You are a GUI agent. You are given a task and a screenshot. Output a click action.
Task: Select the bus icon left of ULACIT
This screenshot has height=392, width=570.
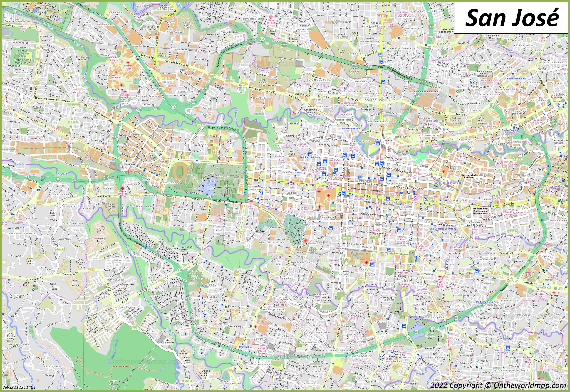[378, 143]
